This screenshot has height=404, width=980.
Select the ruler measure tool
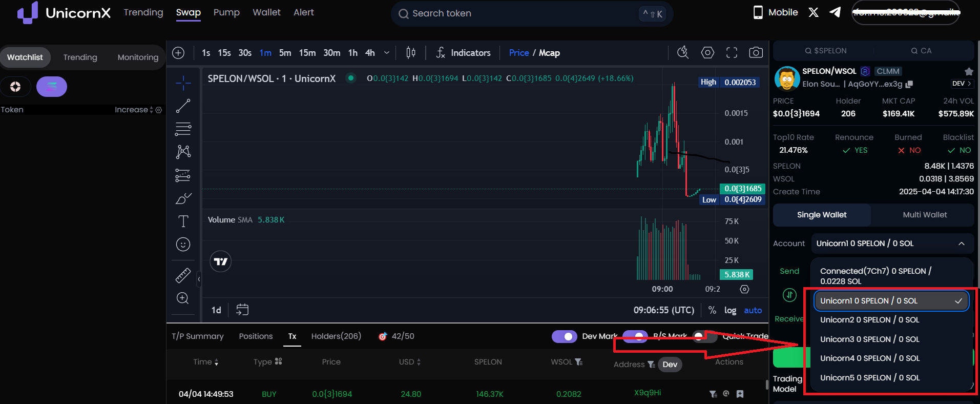(x=183, y=275)
